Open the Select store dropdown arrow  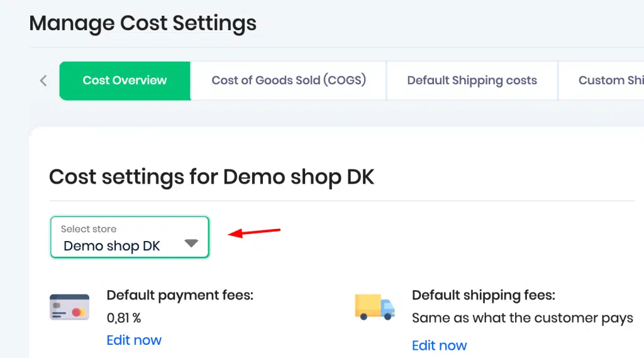pyautogui.click(x=191, y=243)
